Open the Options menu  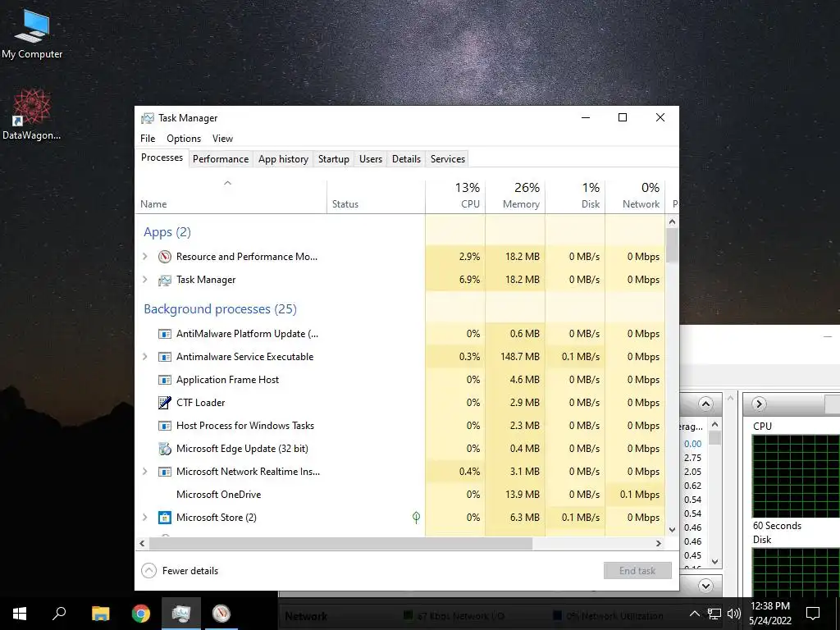(x=184, y=139)
